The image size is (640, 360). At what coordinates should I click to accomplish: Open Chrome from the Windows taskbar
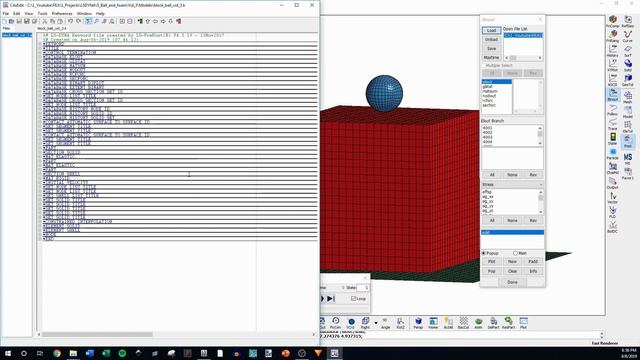pos(57,353)
